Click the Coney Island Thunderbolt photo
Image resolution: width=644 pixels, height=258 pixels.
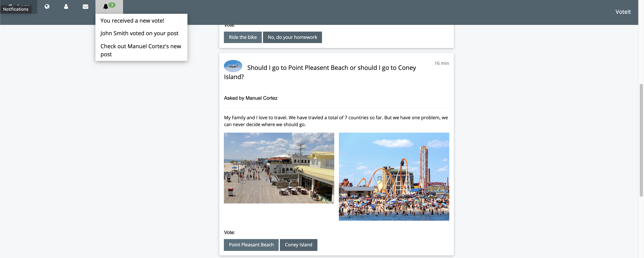(x=394, y=176)
